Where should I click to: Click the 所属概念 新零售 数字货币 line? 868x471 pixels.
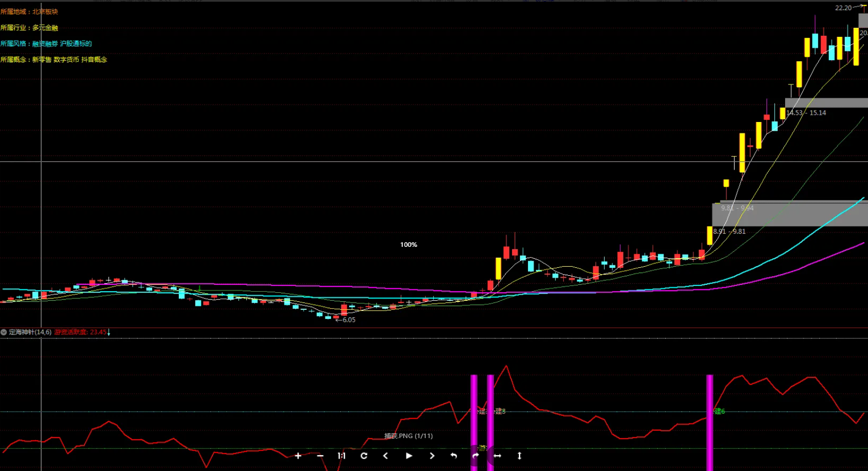point(53,59)
